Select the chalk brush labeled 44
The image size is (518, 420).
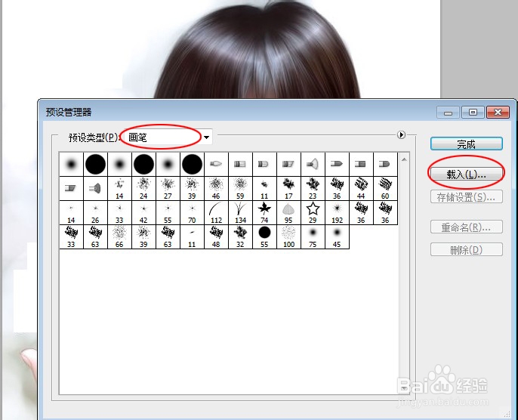[361, 188]
